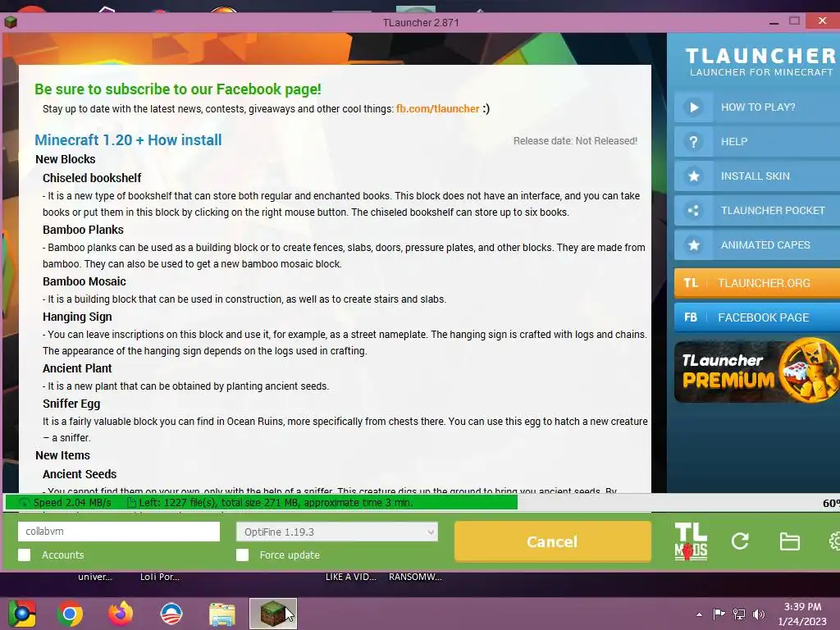
Task: Click the 'Ancient Plant' heading
Action: point(77,368)
